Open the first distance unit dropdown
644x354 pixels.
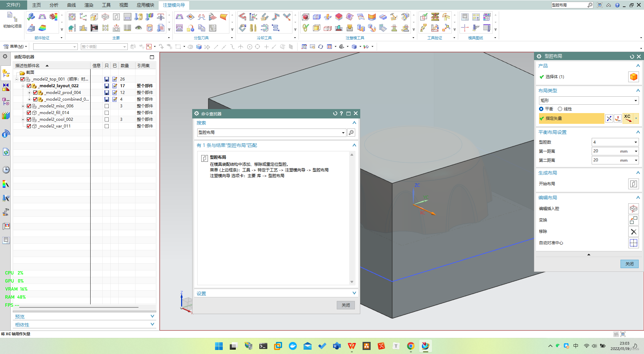pyautogui.click(x=636, y=151)
